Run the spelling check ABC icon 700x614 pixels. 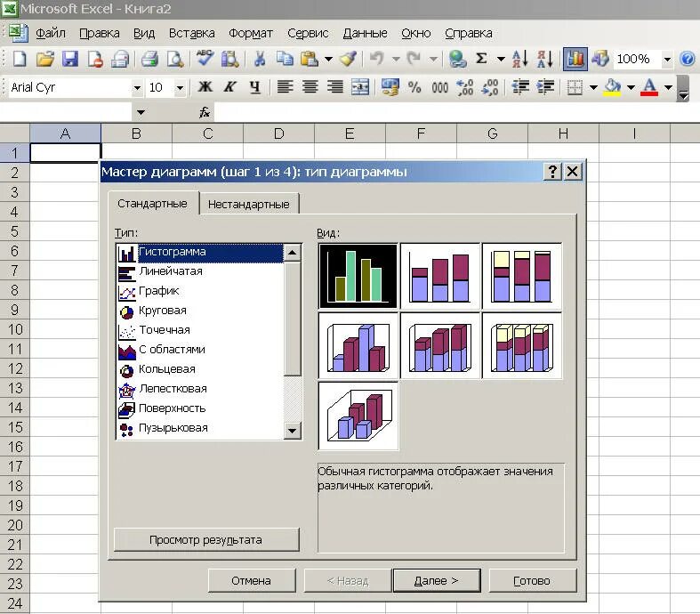click(205, 58)
